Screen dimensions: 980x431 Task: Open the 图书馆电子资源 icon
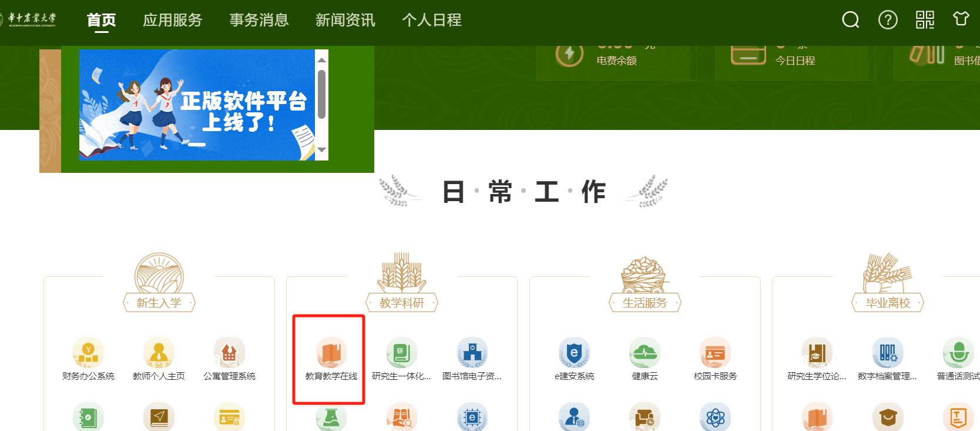point(472,352)
